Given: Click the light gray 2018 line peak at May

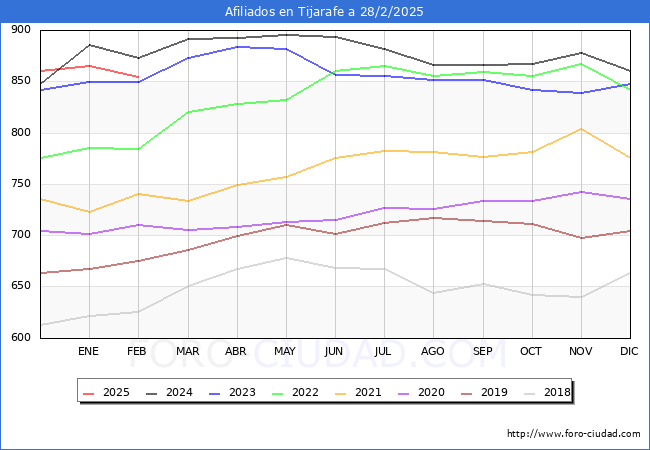Looking at the screenshot, I should point(286,258).
